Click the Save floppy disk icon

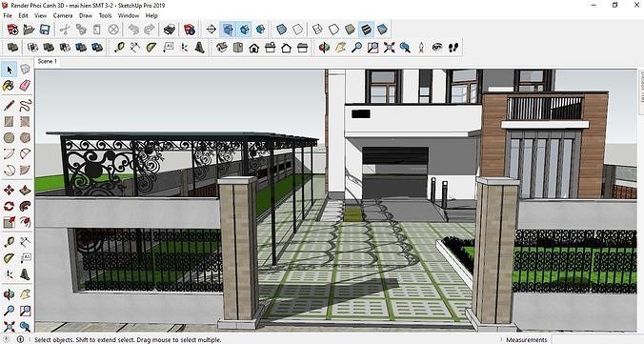[45, 30]
